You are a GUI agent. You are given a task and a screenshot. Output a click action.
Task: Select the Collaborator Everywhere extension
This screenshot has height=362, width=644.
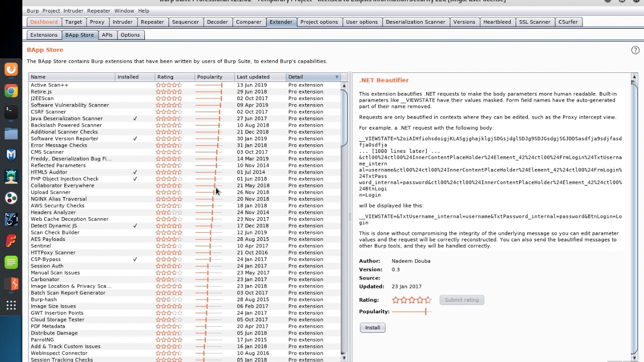[185, 186]
